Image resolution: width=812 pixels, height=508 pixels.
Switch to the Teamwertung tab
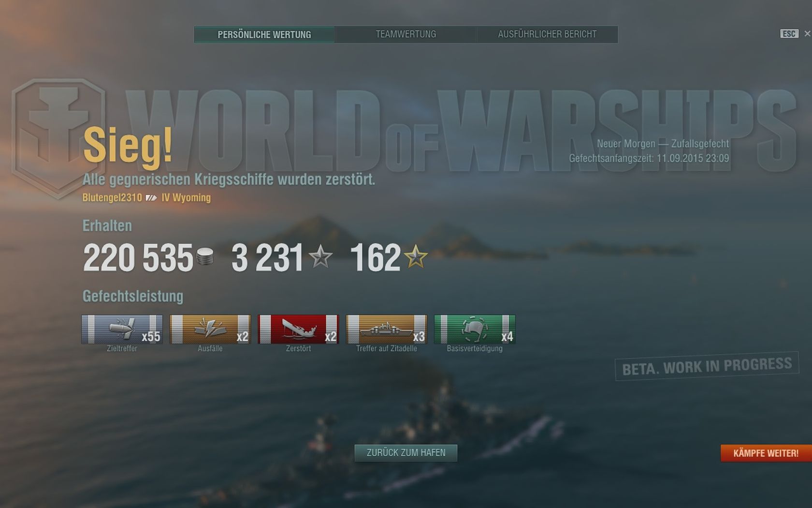click(406, 34)
